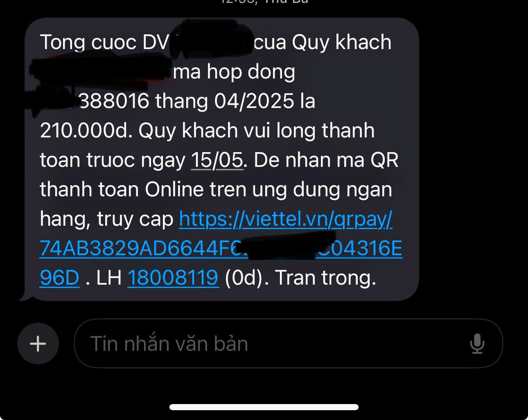Click the "96D" ending of the payment URL

(x=59, y=277)
